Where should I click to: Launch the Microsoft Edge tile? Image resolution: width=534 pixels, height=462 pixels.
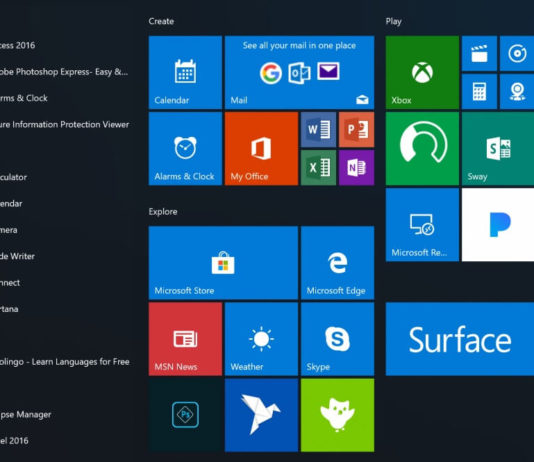coord(337,263)
